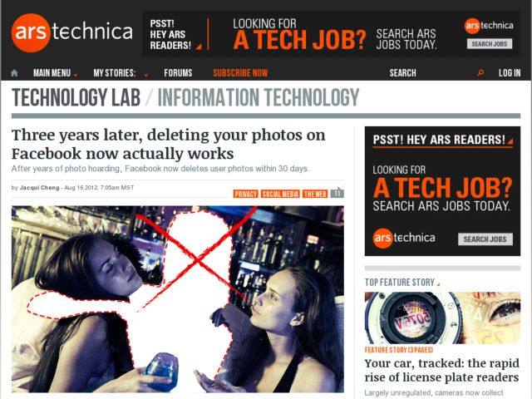Open the Forums menu item

[x=178, y=73]
